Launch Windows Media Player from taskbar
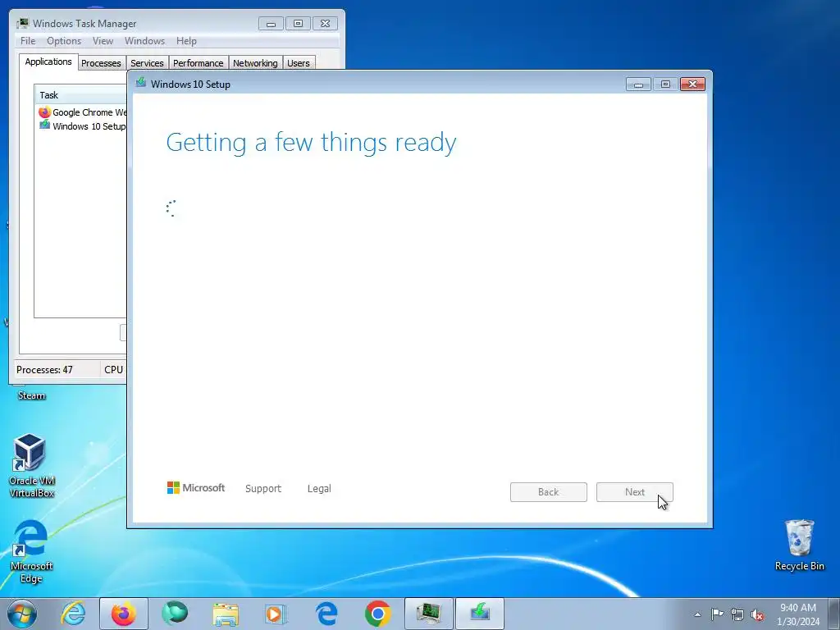This screenshot has width=840, height=630. click(x=276, y=614)
